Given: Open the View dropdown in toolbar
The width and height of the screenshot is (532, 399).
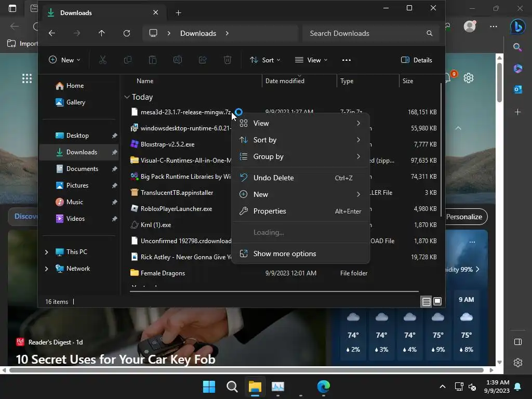Looking at the screenshot, I should coord(311,60).
